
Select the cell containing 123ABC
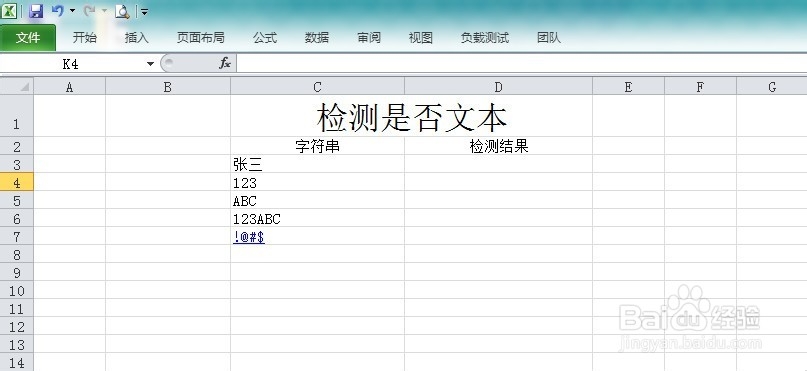click(x=317, y=218)
